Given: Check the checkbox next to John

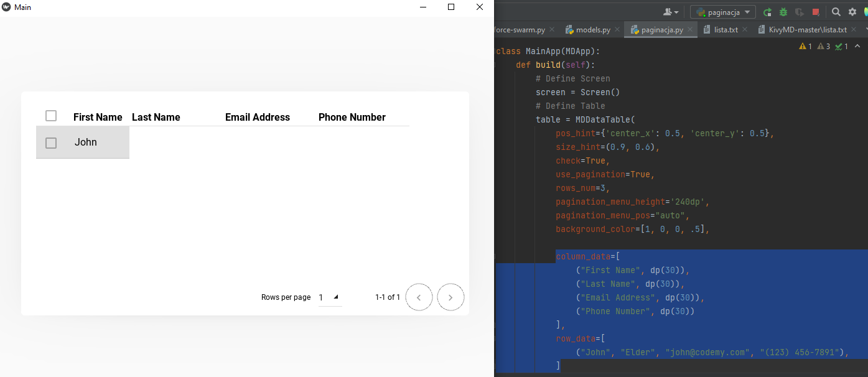Looking at the screenshot, I should pyautogui.click(x=51, y=142).
